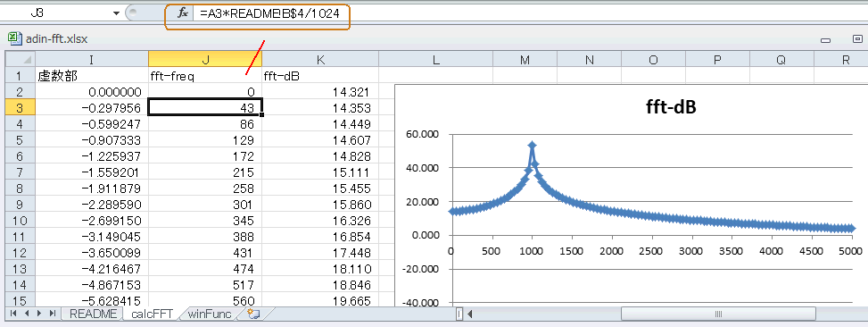Go to first sheet navigation arrow

point(14,314)
